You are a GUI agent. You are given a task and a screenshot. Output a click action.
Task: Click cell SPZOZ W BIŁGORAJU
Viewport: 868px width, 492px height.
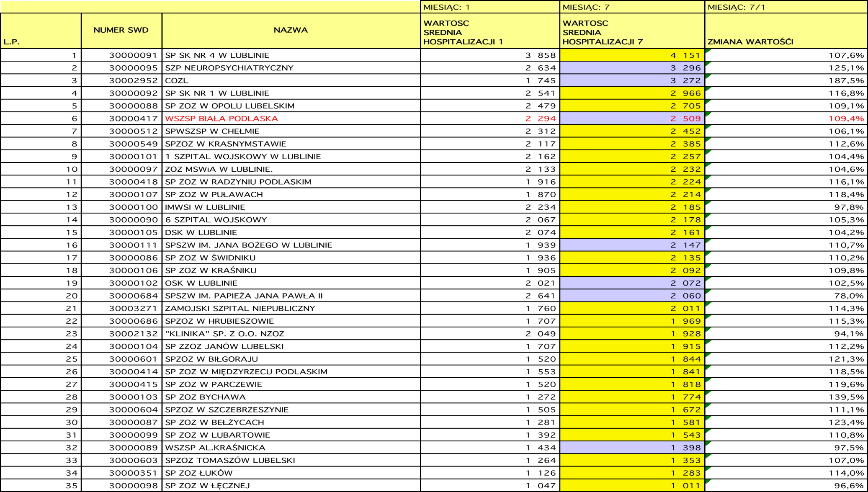tap(291, 359)
